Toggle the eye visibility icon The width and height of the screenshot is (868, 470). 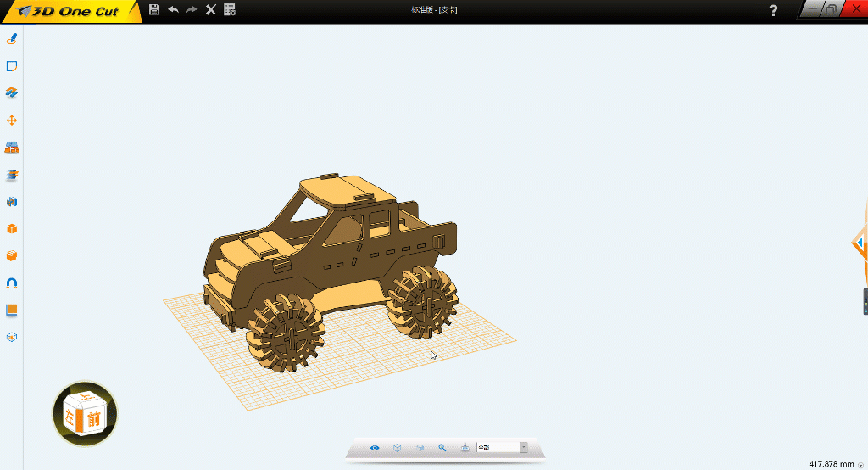[x=375, y=447]
